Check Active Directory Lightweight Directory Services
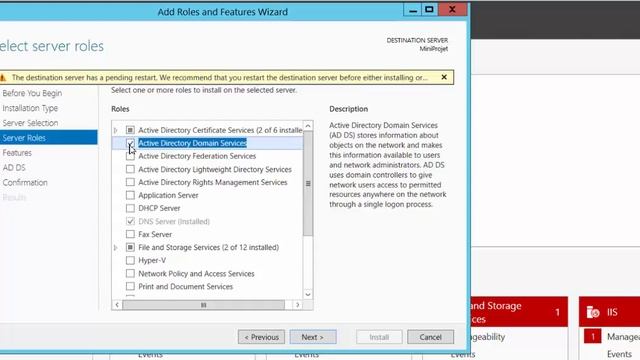This screenshot has height=360, width=640. tap(130, 169)
